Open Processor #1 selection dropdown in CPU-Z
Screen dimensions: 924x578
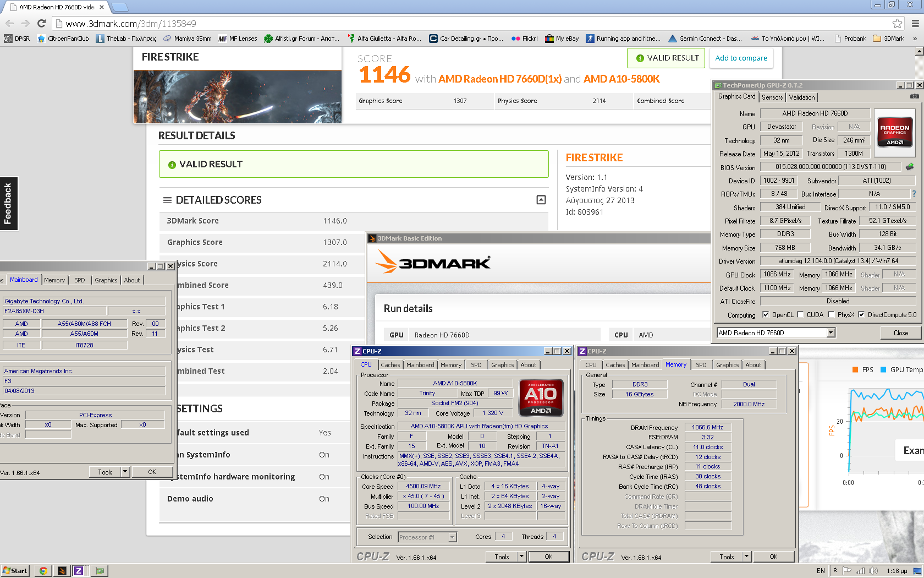(x=453, y=537)
